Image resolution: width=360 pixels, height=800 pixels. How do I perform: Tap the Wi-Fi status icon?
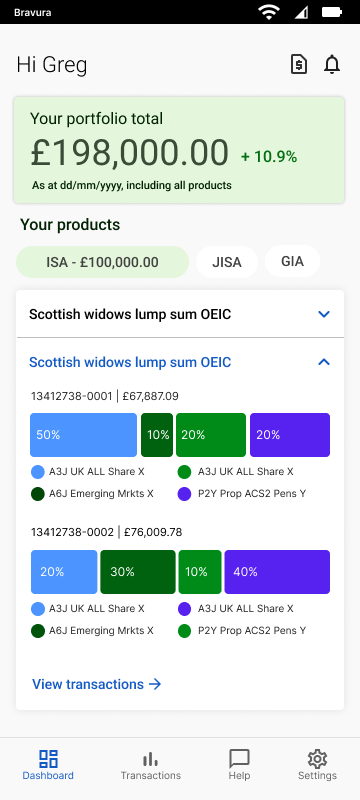(268, 12)
